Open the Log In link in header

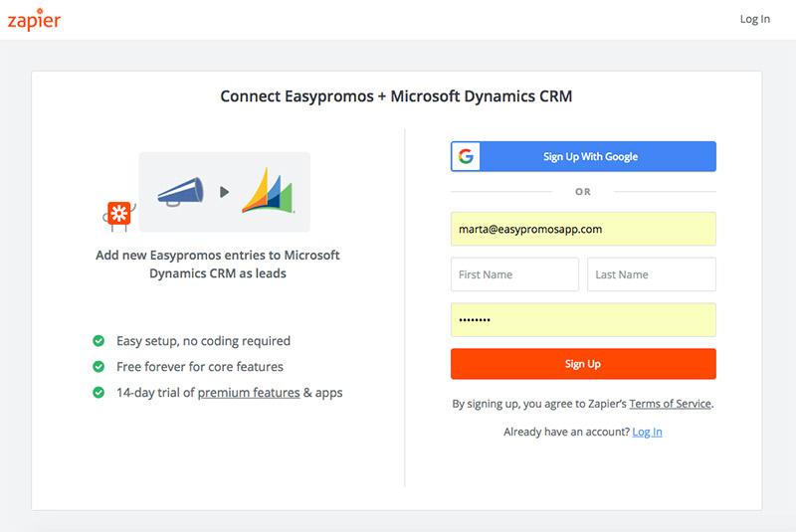[x=754, y=19]
